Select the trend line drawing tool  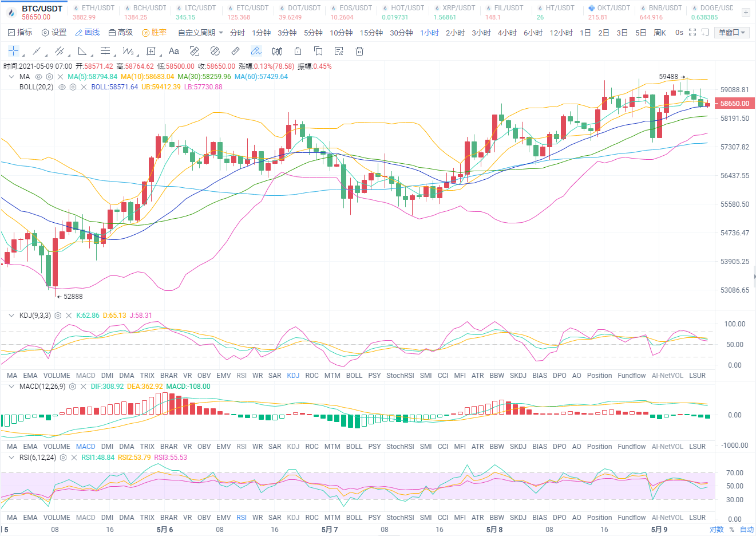click(x=37, y=51)
